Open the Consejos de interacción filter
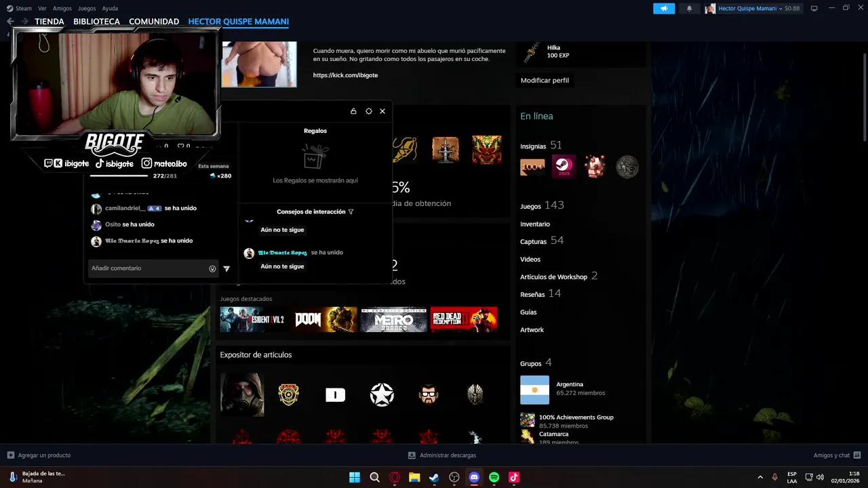The image size is (868, 488). (x=351, y=211)
